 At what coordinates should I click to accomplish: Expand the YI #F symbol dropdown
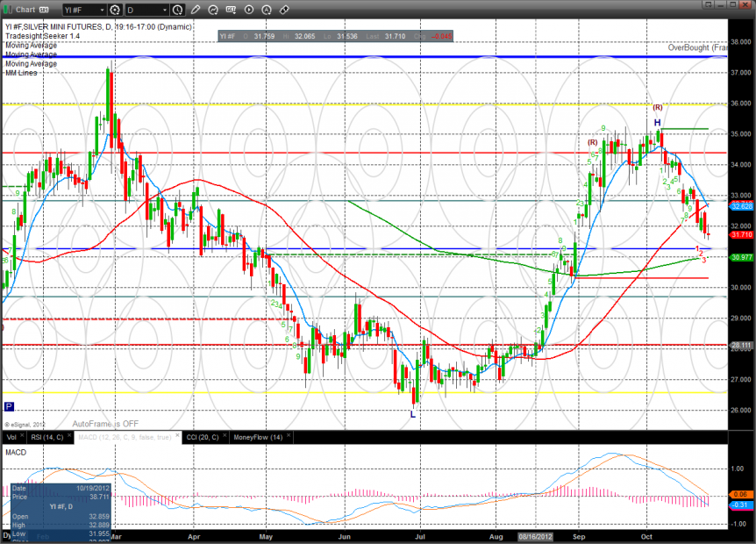point(102,11)
